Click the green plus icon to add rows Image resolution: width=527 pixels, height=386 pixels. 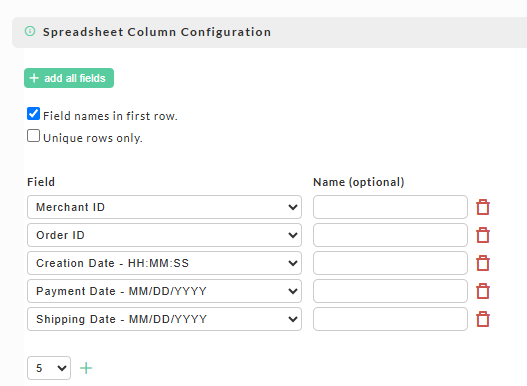pyautogui.click(x=86, y=368)
